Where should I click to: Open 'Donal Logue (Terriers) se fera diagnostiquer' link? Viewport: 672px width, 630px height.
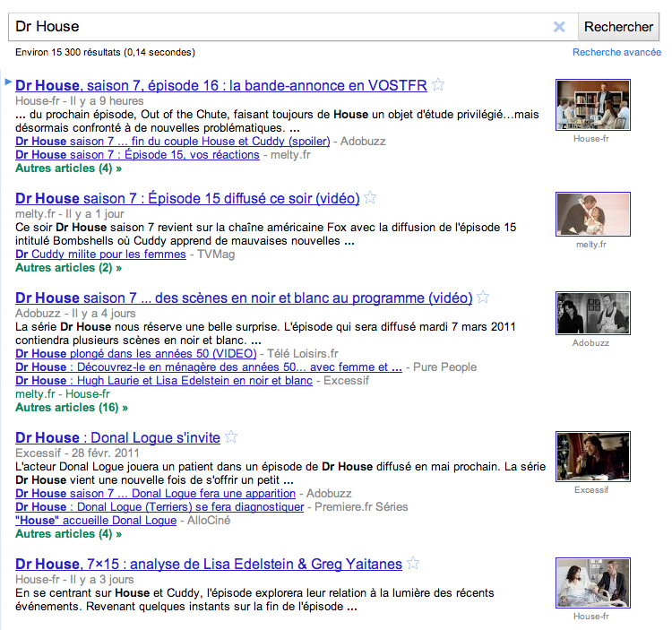(159, 507)
